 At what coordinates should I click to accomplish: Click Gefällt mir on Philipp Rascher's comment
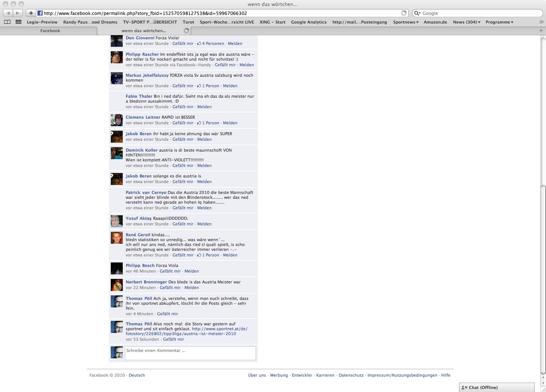[x=225, y=65]
